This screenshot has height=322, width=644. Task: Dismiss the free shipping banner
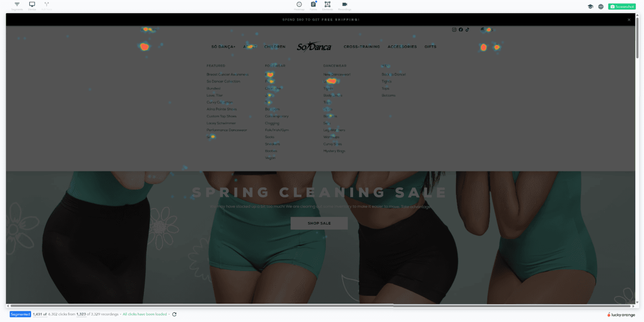(629, 19)
